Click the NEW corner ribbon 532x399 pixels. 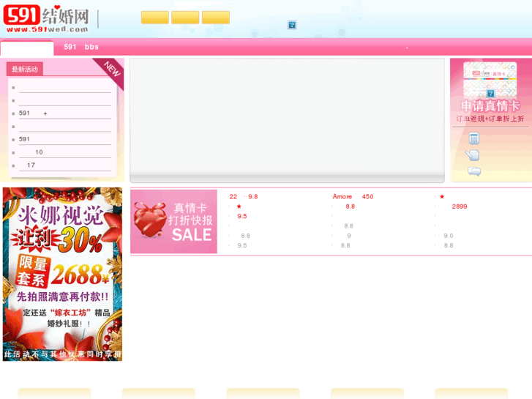coord(110,72)
